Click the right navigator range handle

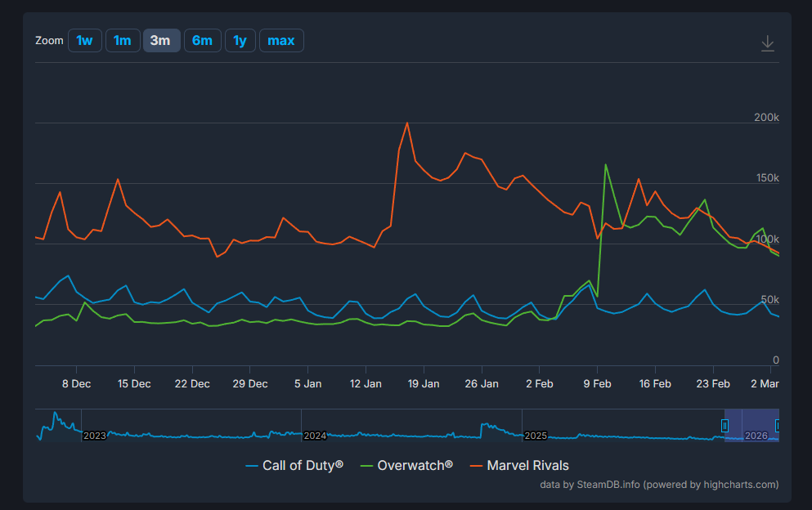coord(777,426)
